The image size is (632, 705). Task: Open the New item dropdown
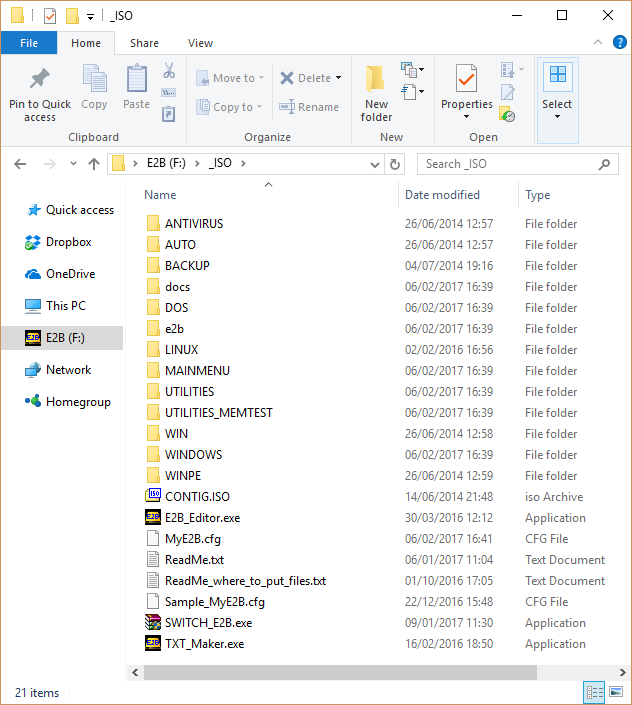tap(413, 70)
